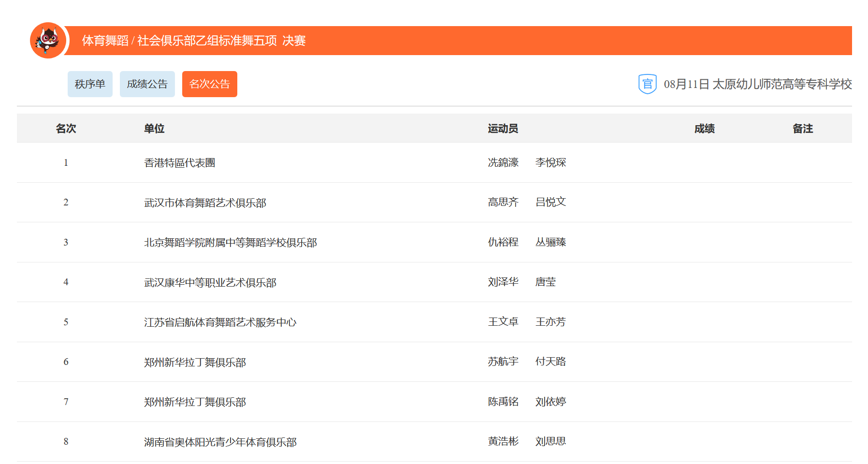This screenshot has height=464, width=868.
Task: Click the 备注 column header
Action: pos(803,129)
